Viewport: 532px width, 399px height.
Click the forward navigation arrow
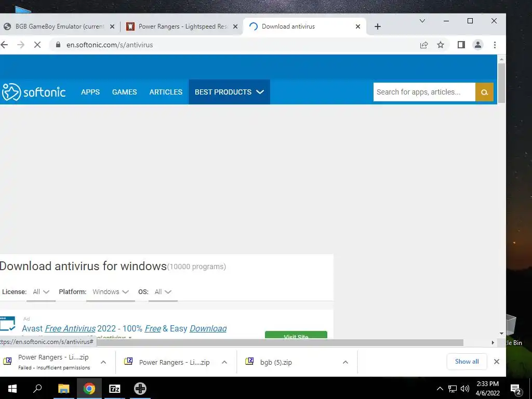coord(21,45)
